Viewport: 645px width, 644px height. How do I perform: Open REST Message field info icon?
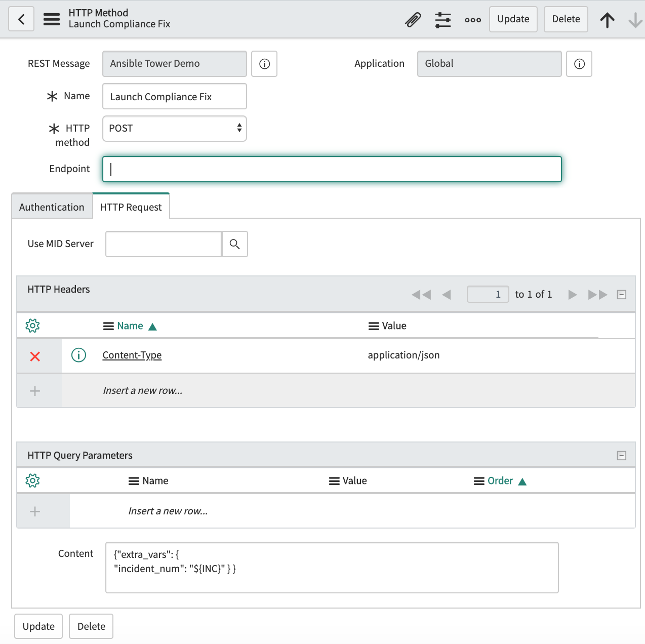tap(264, 64)
